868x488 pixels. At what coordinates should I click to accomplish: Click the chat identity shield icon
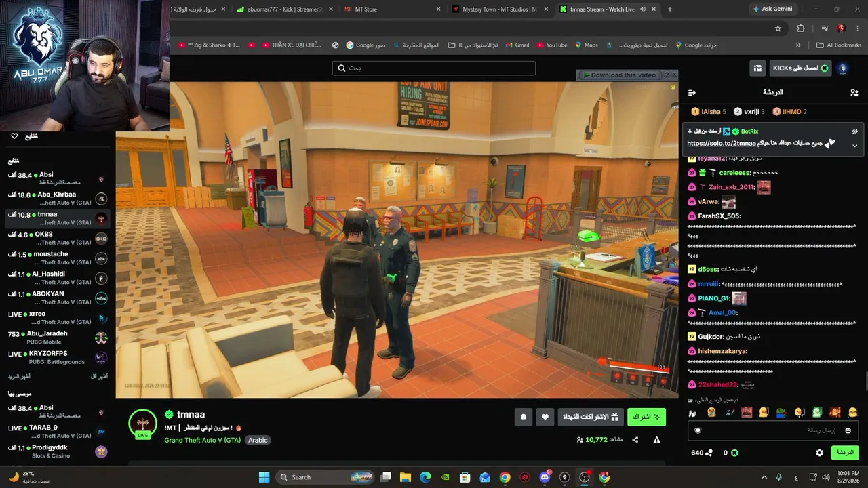point(698,430)
